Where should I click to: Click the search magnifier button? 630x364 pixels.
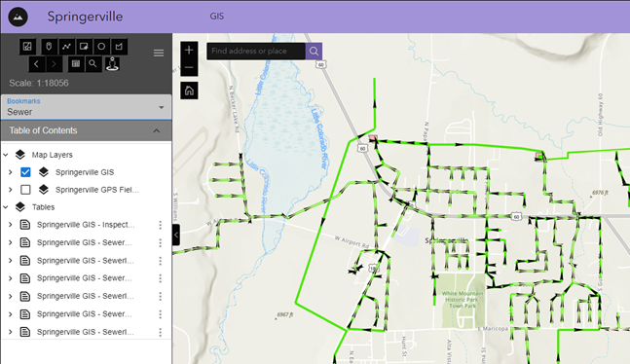[314, 51]
